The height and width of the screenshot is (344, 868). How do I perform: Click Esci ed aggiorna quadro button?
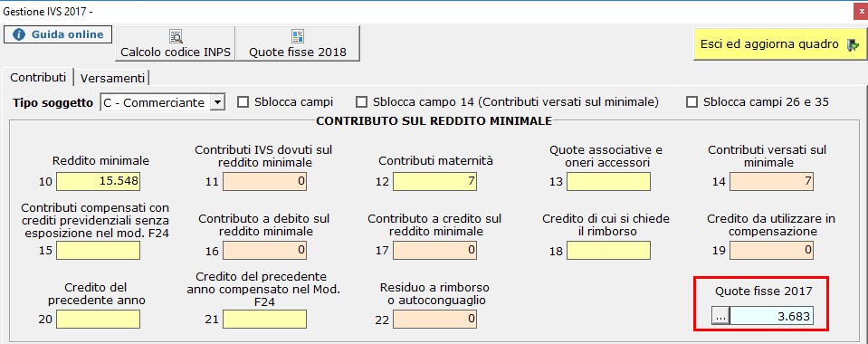pyautogui.click(x=779, y=44)
